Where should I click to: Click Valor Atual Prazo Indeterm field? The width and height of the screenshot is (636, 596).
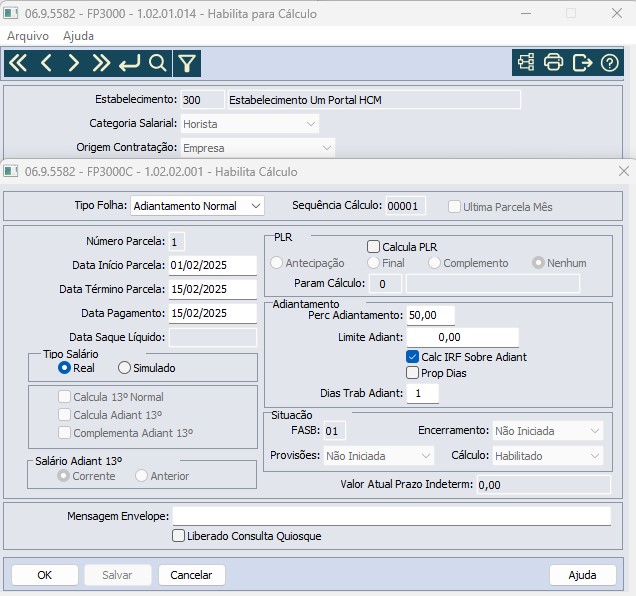coord(544,484)
